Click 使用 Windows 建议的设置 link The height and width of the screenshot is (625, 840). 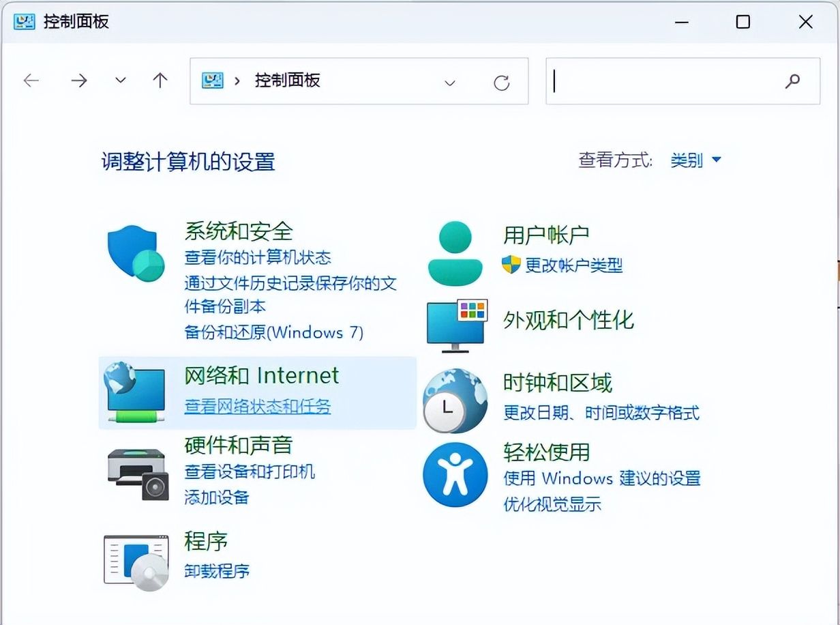[x=602, y=478]
